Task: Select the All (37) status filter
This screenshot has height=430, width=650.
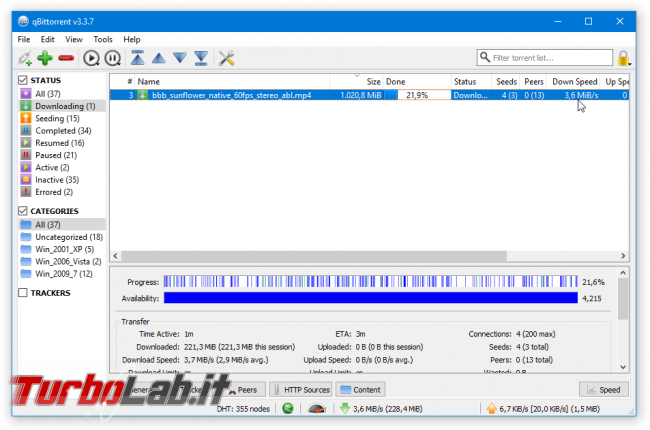Action: tap(62, 94)
